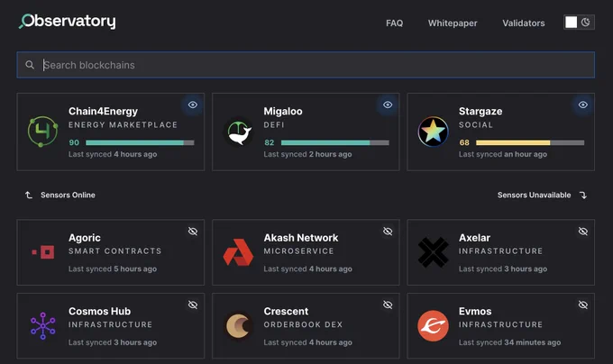Click Stargaze score value 68
This screenshot has width=613, height=364.
464,142
